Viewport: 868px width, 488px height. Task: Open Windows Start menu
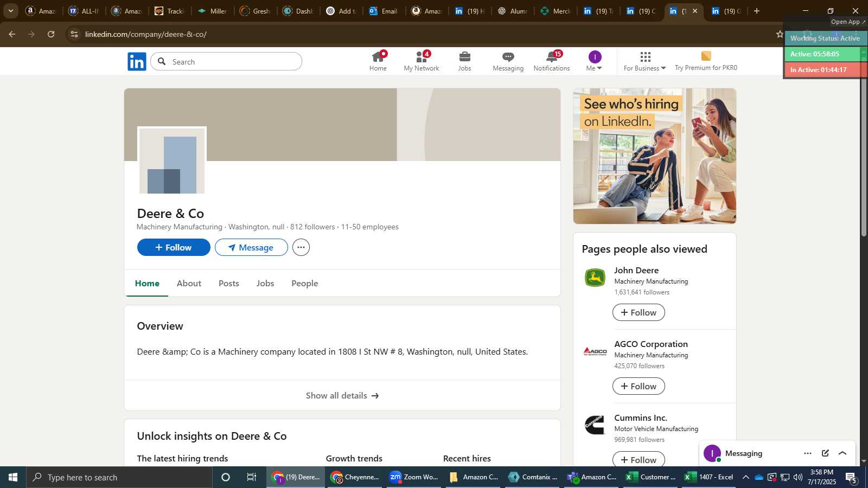pyautogui.click(x=13, y=477)
